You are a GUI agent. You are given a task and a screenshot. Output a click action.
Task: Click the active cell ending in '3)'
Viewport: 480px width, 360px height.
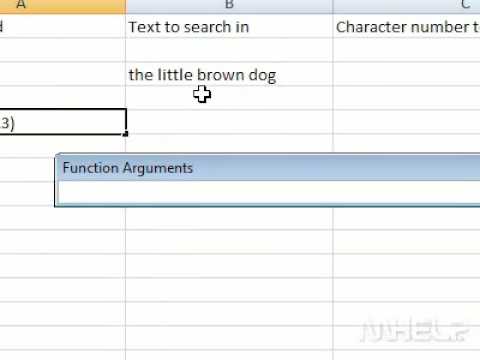coord(63,122)
